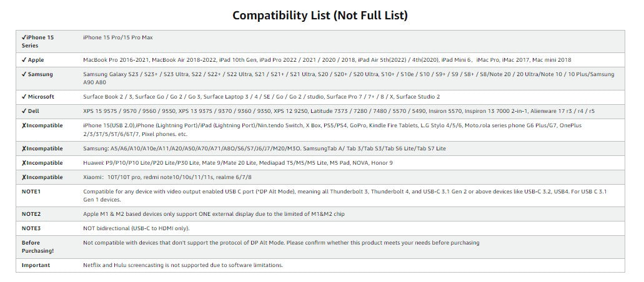Screen dimensions: 644x282
Task: Click the X mark beside the Huawei incompatible row
Action: (x=24, y=163)
